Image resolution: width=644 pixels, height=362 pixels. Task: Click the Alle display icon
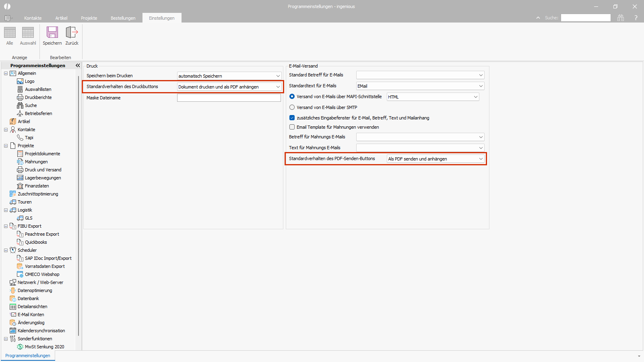point(10,33)
